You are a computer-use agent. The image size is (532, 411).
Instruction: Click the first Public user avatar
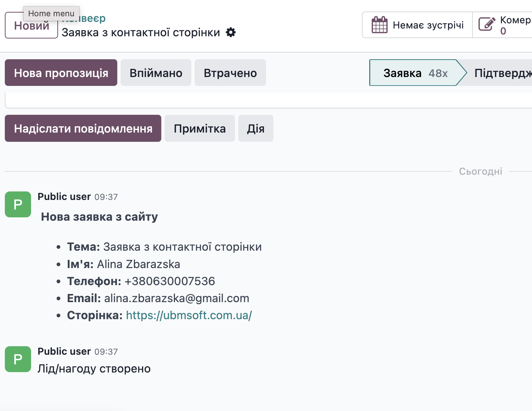pyautogui.click(x=18, y=204)
